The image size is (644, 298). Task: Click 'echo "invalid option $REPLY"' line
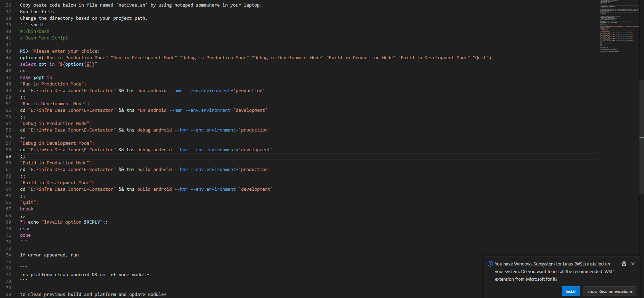pos(64,222)
